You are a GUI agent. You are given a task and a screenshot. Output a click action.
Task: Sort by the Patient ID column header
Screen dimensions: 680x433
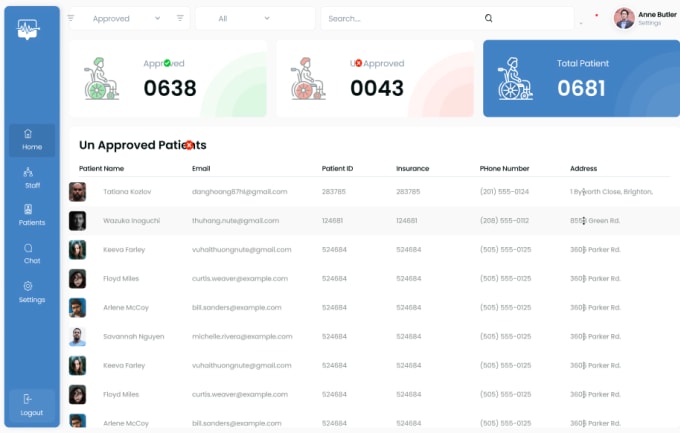pyautogui.click(x=337, y=168)
